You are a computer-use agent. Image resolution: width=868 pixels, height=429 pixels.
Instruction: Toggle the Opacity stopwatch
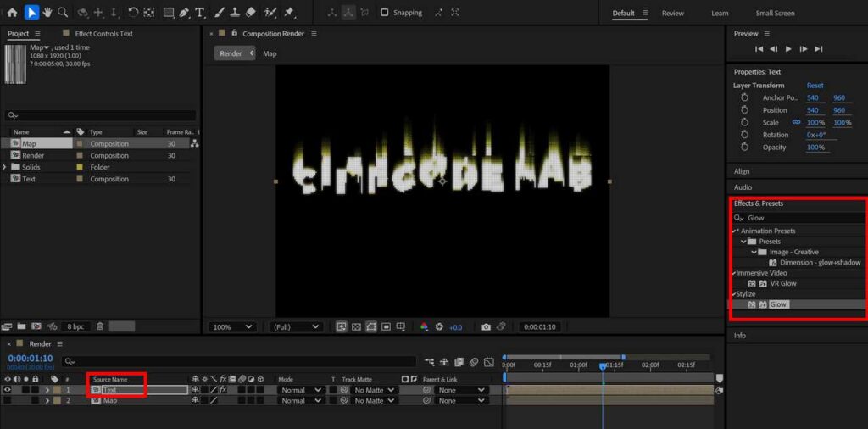(x=744, y=148)
